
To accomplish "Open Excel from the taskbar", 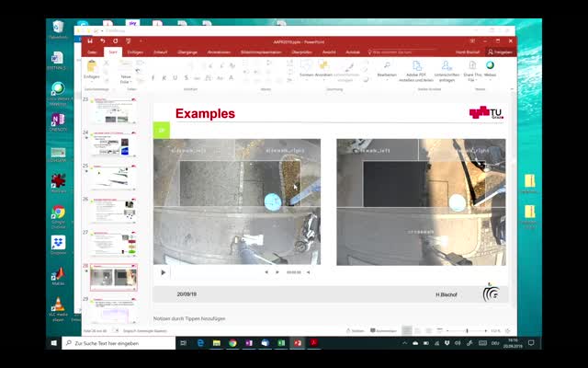I will tap(281, 343).
